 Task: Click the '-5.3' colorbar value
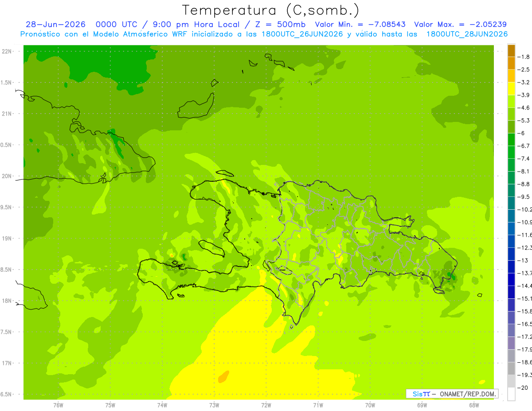[524, 120]
